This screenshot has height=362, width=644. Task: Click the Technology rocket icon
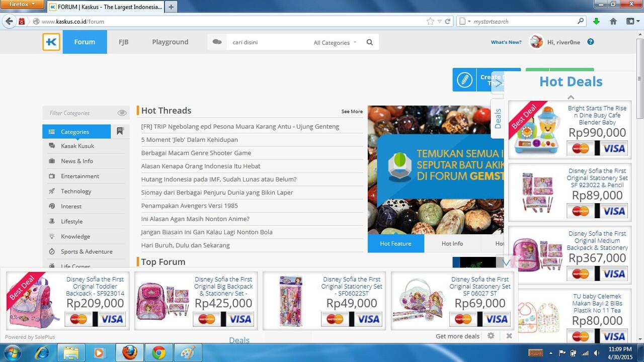pyautogui.click(x=51, y=191)
